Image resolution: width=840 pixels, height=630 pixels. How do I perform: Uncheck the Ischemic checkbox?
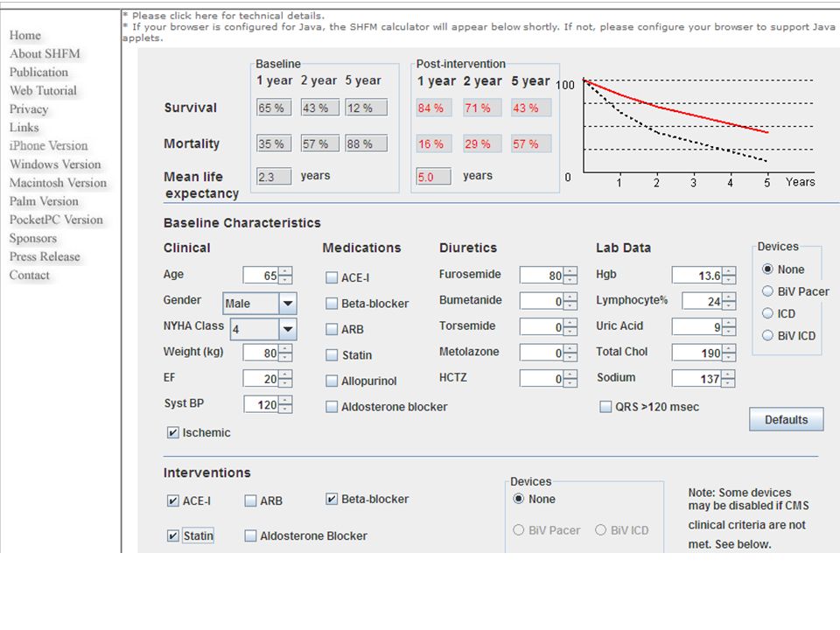coord(173,433)
